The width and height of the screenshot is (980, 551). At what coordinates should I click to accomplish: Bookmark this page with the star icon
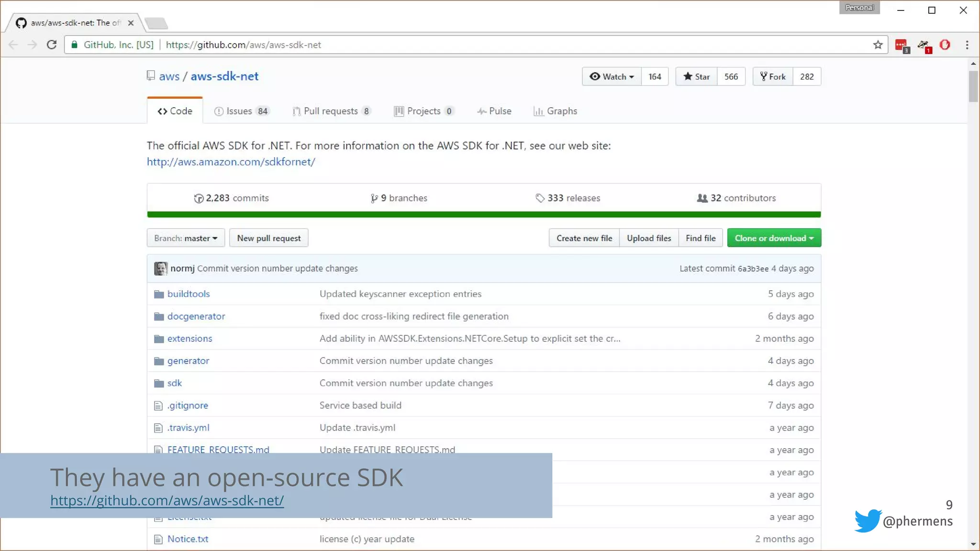pyautogui.click(x=878, y=45)
